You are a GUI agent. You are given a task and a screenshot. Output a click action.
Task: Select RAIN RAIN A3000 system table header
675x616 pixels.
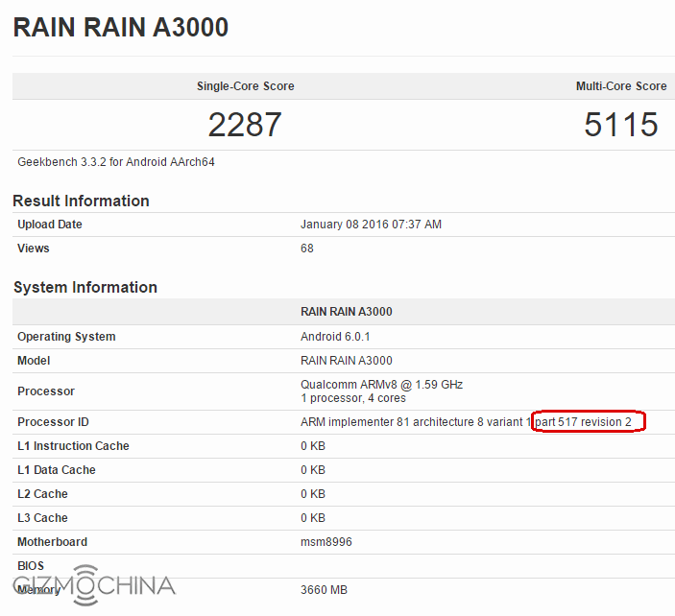tap(346, 312)
